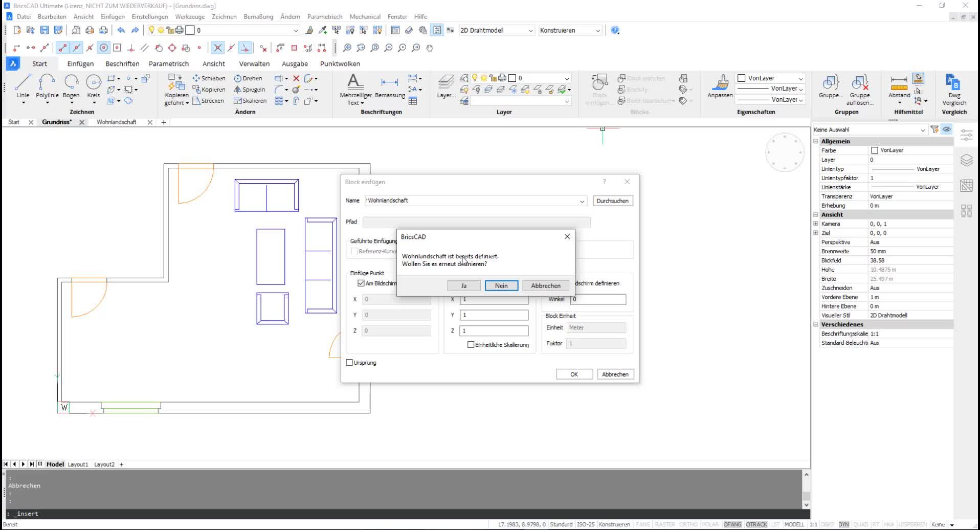Open the Layer manager icon

coord(446,86)
